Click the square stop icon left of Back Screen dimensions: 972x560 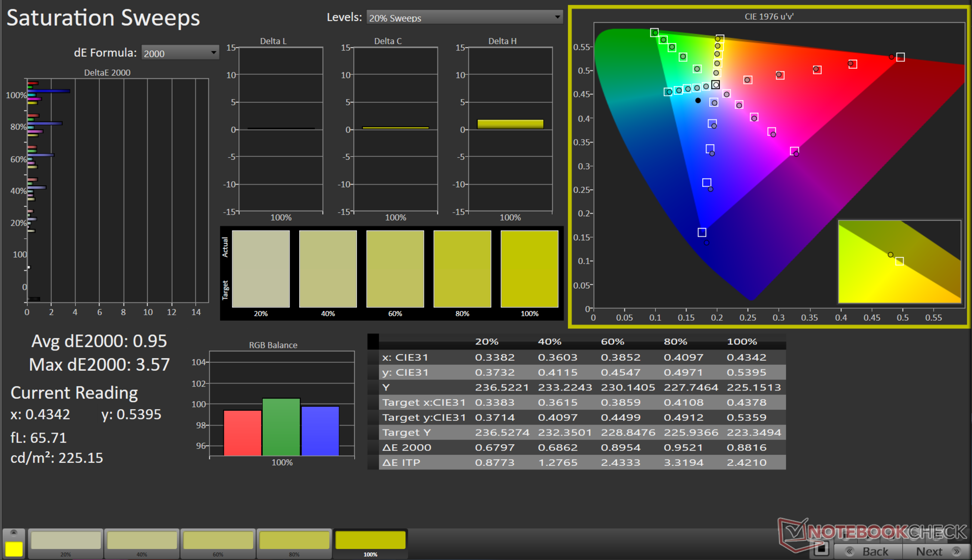[821, 548]
